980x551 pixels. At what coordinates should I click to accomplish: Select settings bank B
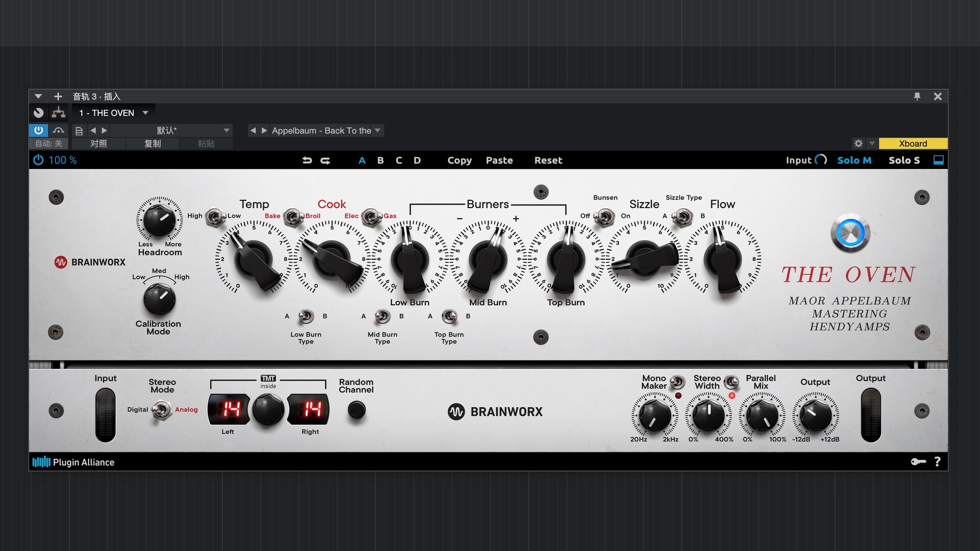380,160
